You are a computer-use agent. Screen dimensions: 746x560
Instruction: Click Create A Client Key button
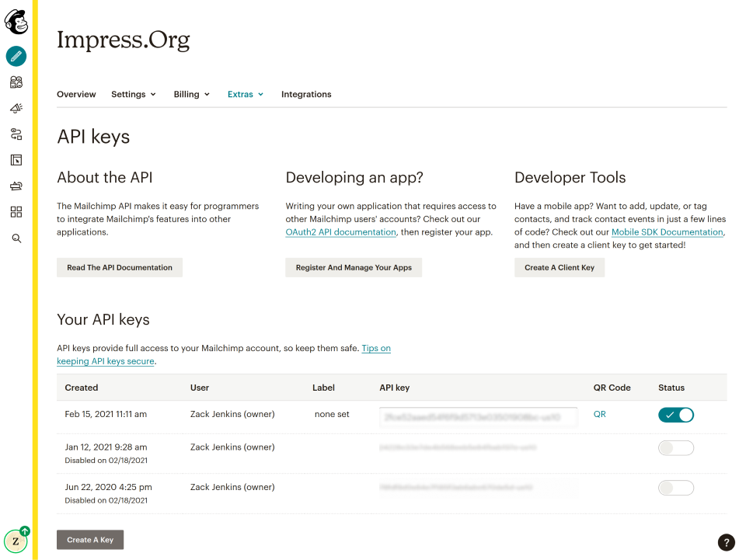coord(559,268)
